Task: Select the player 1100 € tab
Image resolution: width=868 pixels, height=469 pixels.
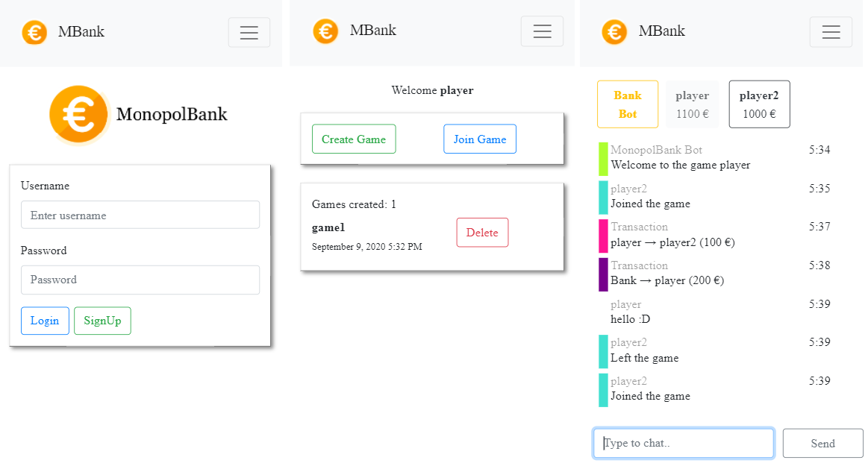Action: pyautogui.click(x=692, y=104)
